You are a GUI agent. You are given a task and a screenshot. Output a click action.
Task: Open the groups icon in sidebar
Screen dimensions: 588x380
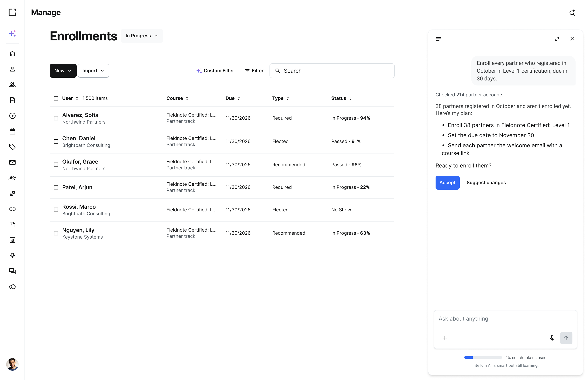(12, 85)
